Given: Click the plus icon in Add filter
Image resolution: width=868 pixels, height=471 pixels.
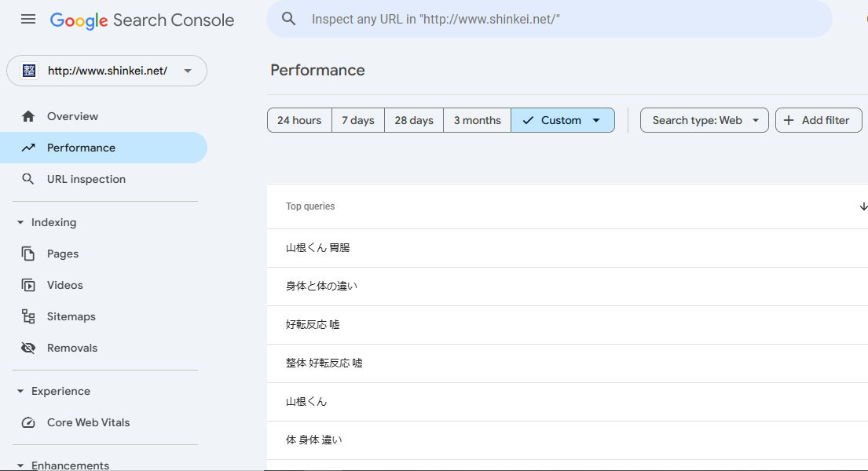Looking at the screenshot, I should pos(789,120).
